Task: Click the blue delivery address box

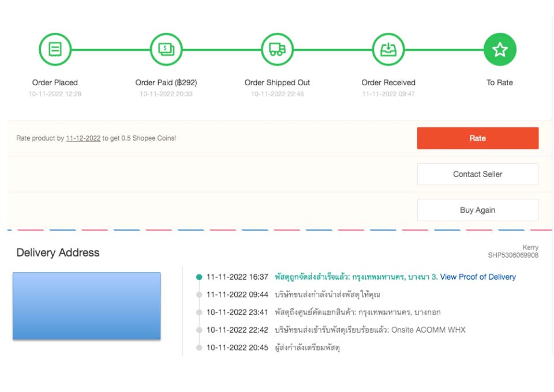Action: [87, 306]
